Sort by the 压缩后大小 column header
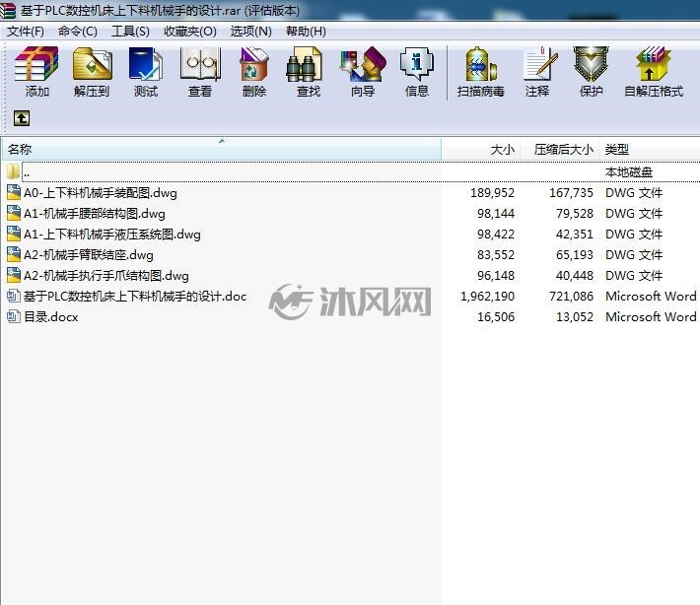 560,150
